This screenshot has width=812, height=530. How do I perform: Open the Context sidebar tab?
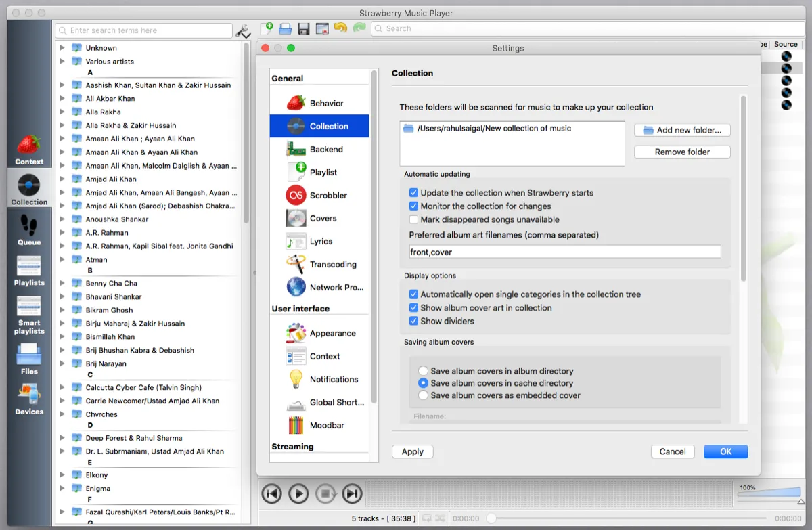pyautogui.click(x=29, y=150)
